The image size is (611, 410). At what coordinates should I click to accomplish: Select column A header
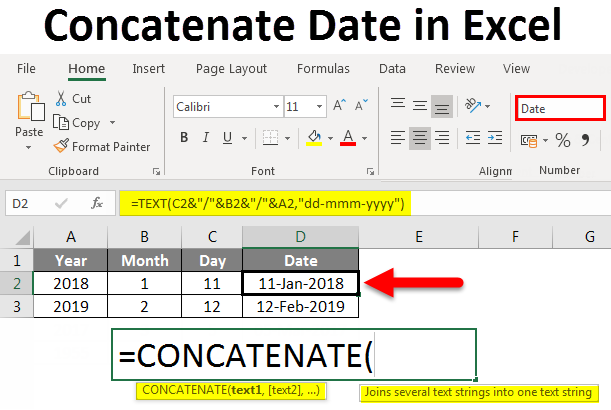click(x=71, y=237)
